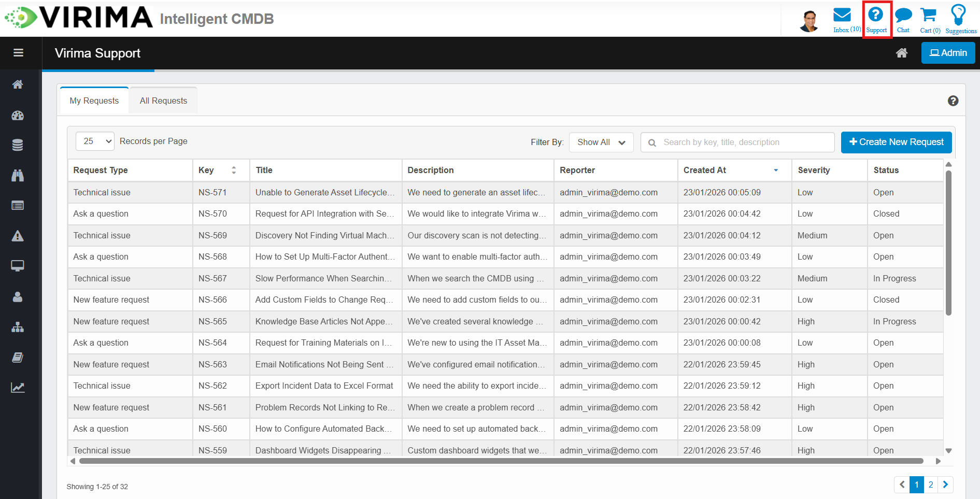
Task: Select the My Requests tab
Action: point(94,101)
